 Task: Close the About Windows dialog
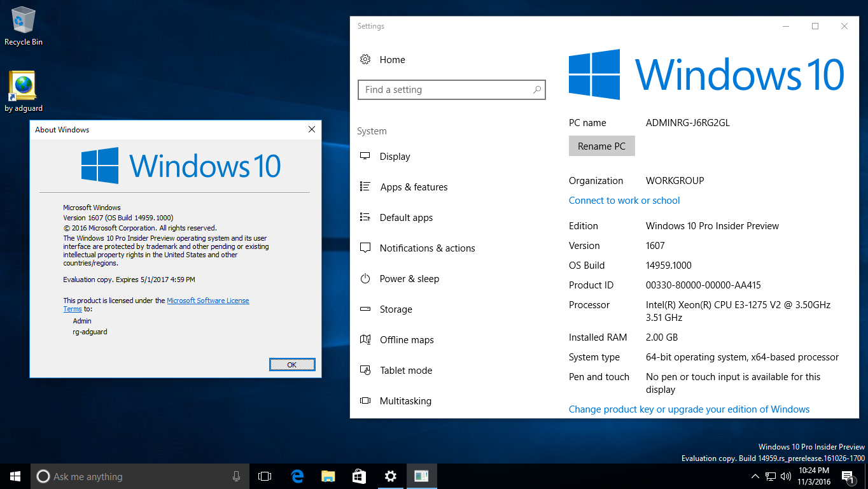[311, 129]
